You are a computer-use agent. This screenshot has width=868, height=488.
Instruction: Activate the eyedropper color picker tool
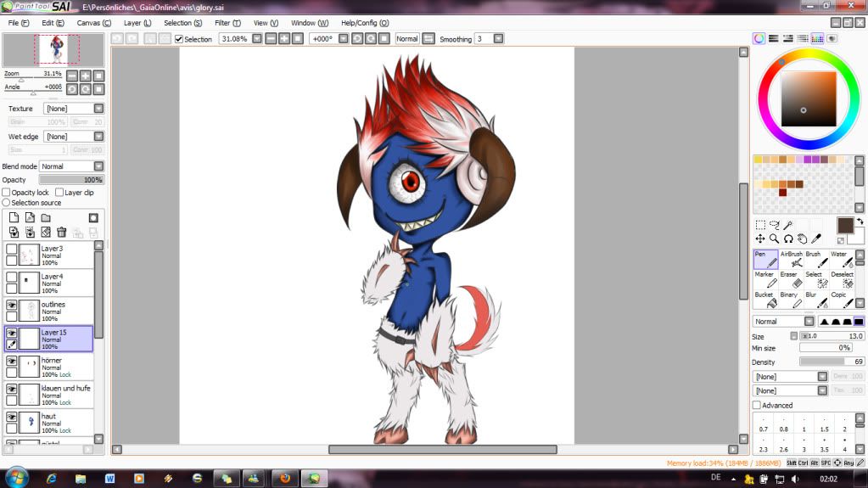tap(816, 238)
